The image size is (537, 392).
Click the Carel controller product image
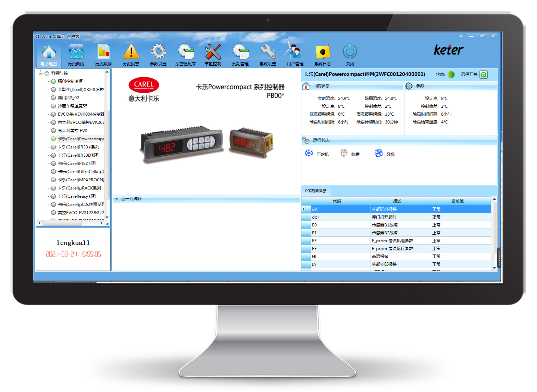click(x=207, y=144)
